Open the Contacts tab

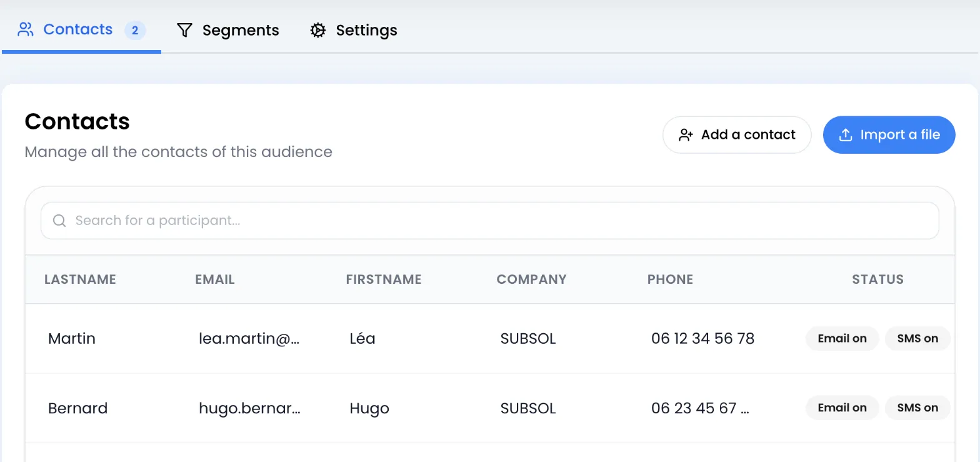pyautogui.click(x=81, y=29)
